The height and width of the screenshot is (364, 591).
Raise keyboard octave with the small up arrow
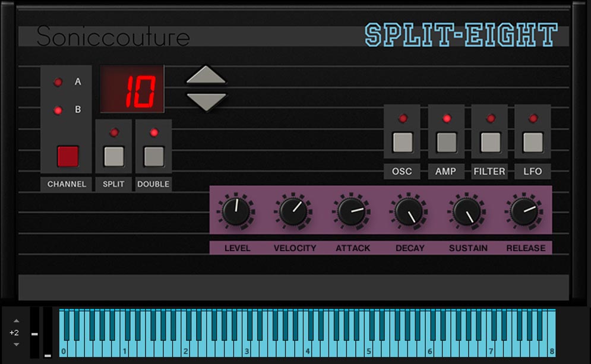(16, 321)
